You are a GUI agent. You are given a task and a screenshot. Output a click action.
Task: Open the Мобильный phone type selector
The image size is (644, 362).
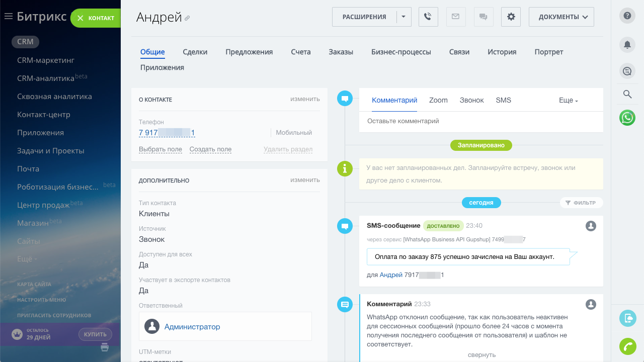click(294, 133)
